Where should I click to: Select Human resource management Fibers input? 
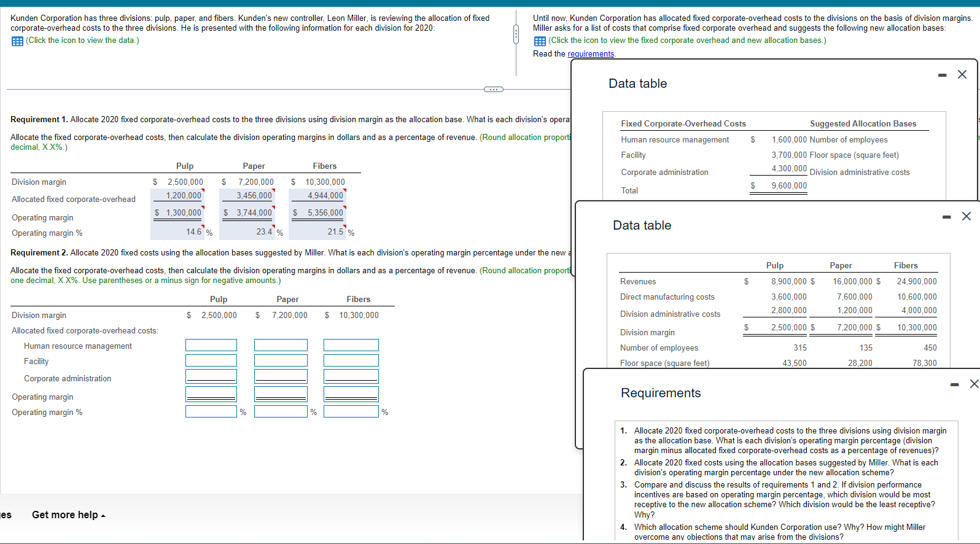351,346
